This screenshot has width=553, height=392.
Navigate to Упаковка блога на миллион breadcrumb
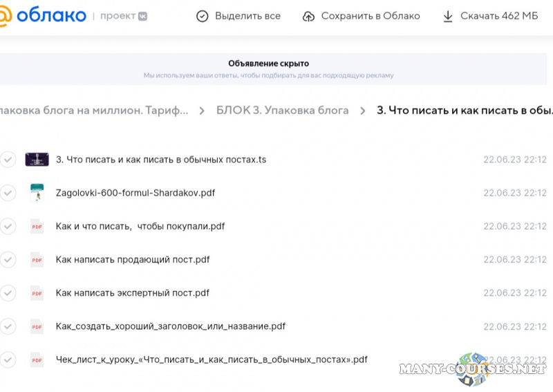click(93, 111)
